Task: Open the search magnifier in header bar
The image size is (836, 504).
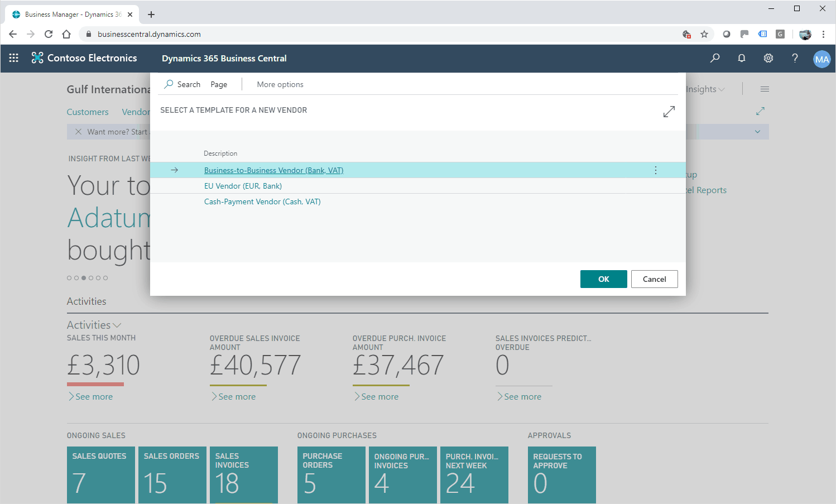Action: 715,58
